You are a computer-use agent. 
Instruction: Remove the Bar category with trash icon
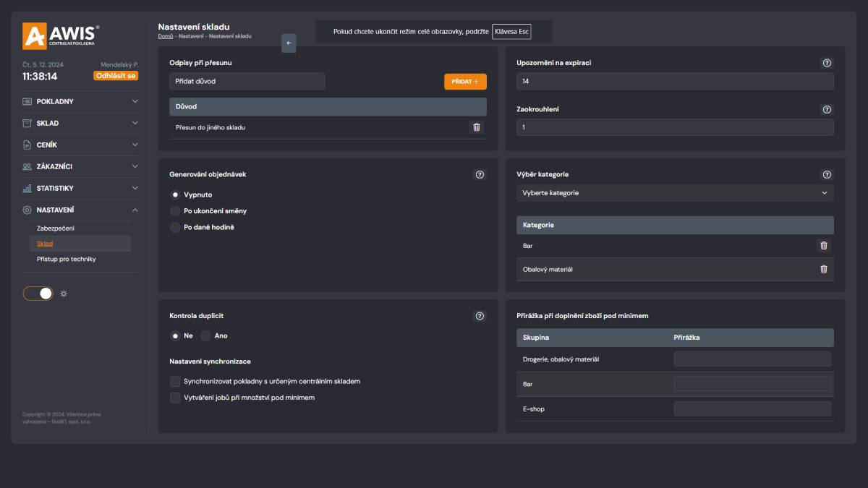(823, 246)
